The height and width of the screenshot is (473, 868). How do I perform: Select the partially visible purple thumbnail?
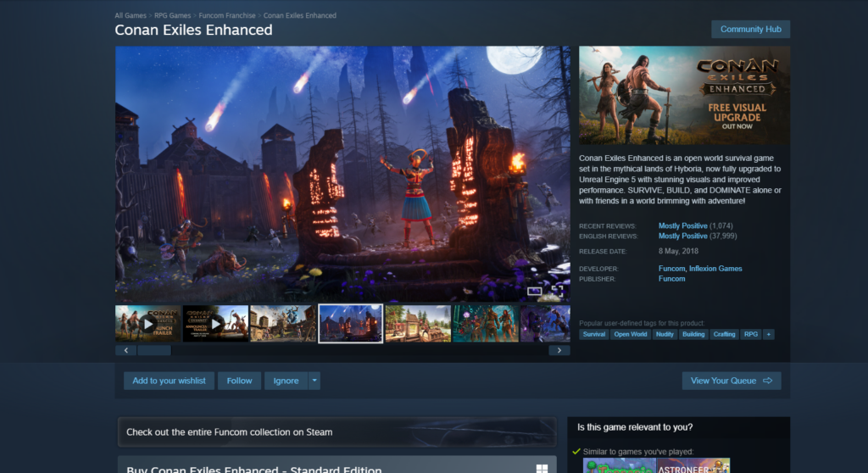[x=545, y=324]
